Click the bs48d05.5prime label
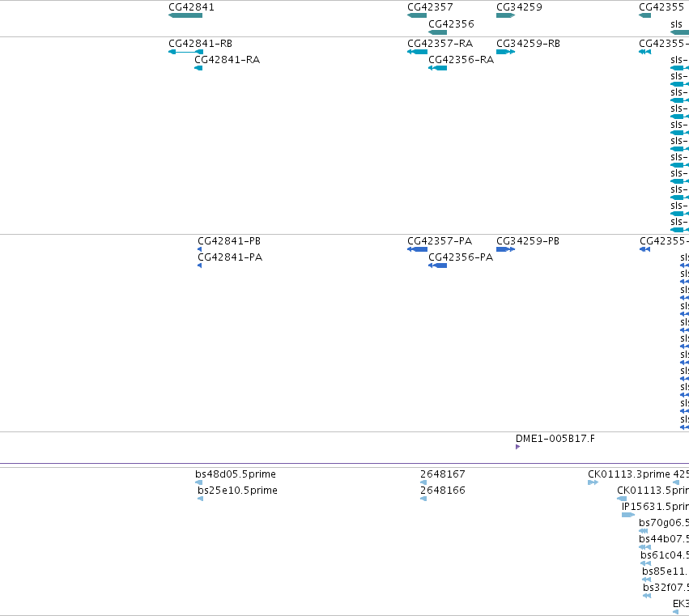 point(236,474)
